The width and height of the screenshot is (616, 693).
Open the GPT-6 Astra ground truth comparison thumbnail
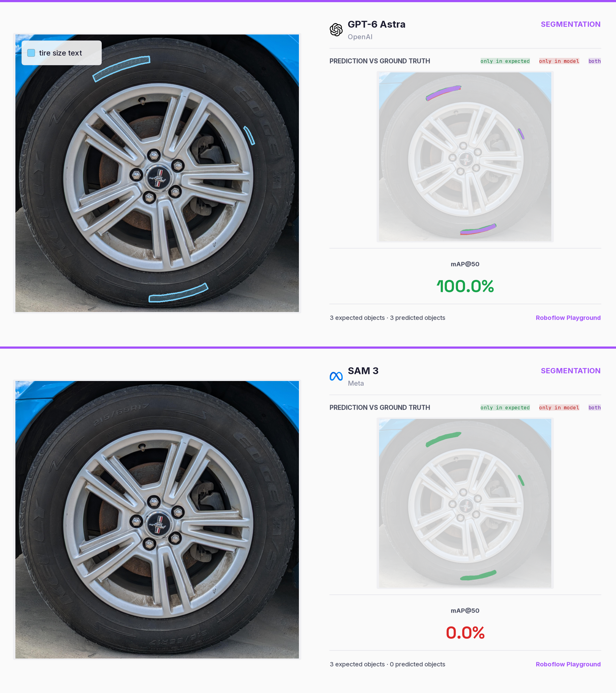(x=465, y=157)
